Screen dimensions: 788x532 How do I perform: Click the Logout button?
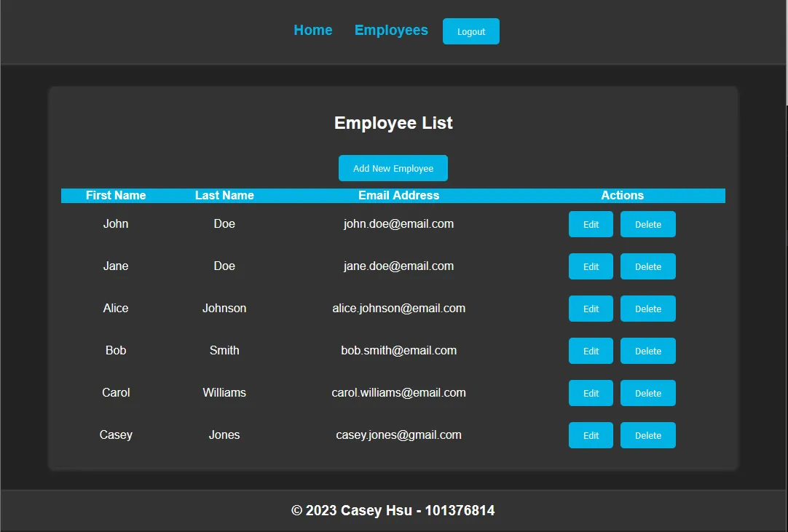coord(470,31)
